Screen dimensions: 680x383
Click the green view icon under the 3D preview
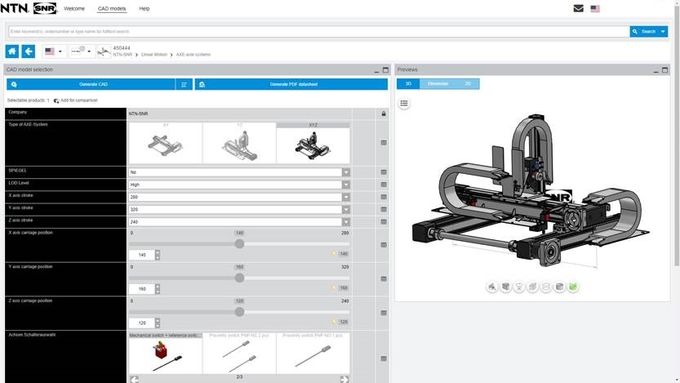point(573,287)
